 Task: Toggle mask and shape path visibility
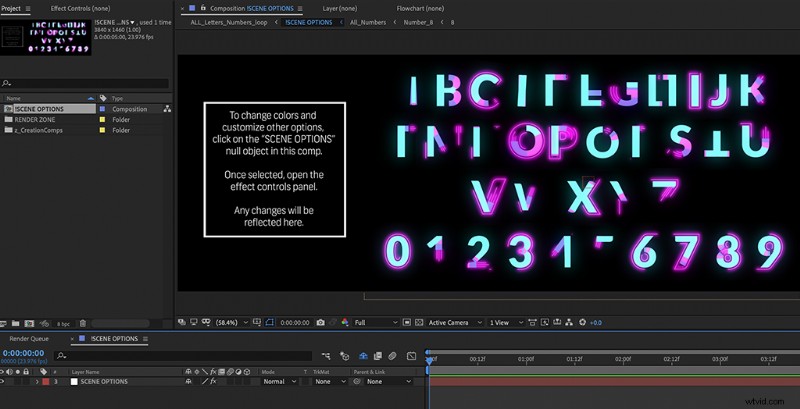coord(270,322)
